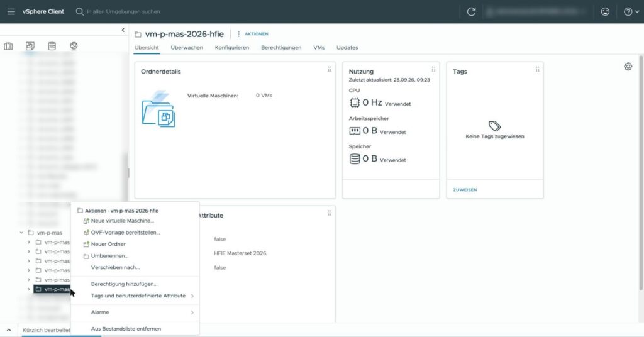Open the VMs tab
The image size is (644, 337).
(319, 48)
